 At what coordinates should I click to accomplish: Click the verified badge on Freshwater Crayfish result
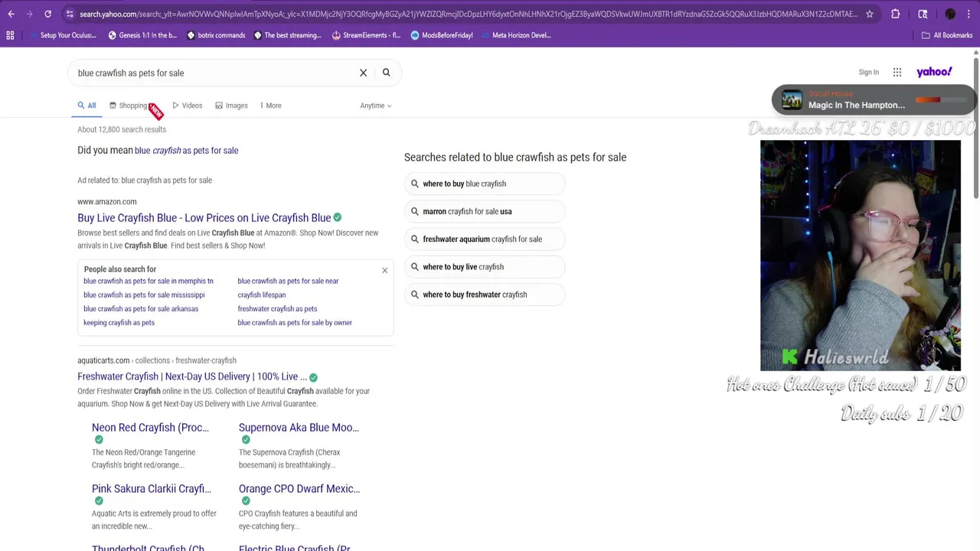pos(313,377)
